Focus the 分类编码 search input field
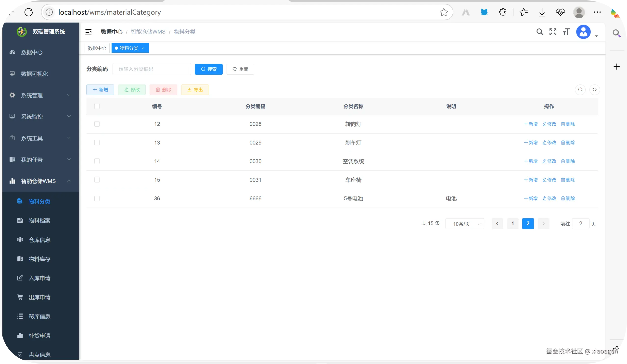The image size is (627, 364). click(152, 69)
